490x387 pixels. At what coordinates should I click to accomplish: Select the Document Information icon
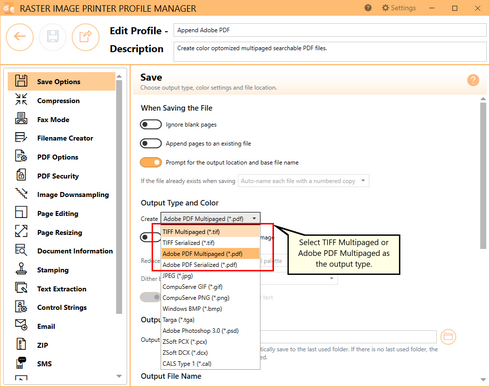pos(21,250)
